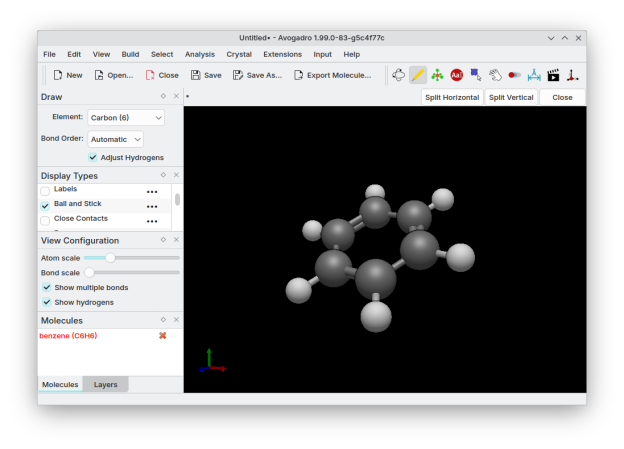This screenshot has height=449, width=624.
Task: Uncheck Adjust Hydrogens checkbox
Action: (x=93, y=157)
